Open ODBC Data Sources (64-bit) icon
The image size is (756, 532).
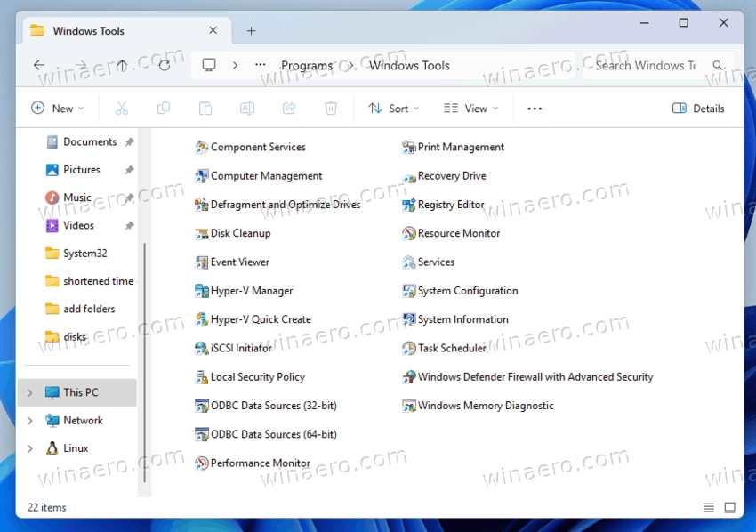[202, 434]
